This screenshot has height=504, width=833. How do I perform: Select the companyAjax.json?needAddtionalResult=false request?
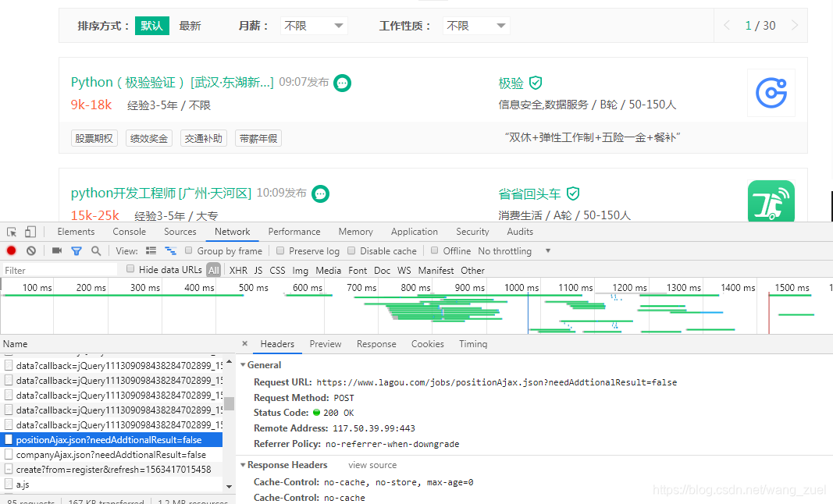(112, 455)
